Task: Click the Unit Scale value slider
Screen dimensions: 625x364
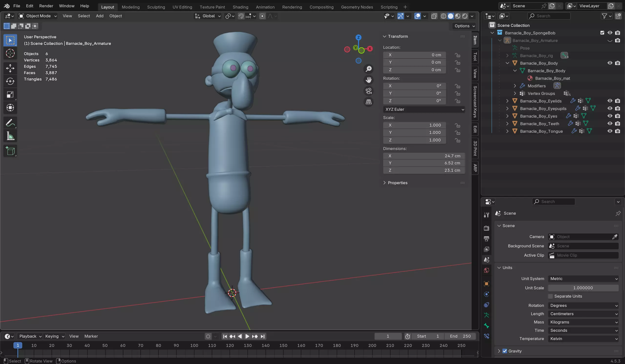Action: tap(583, 288)
